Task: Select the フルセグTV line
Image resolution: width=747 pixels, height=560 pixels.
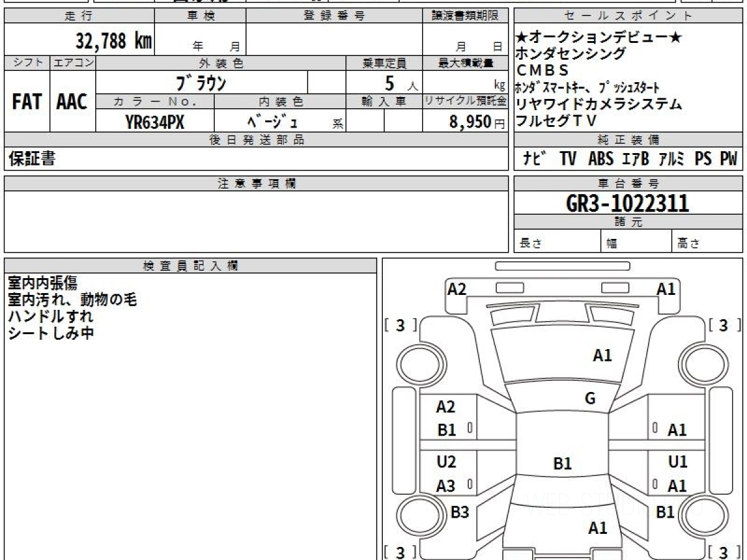Action: tap(557, 120)
